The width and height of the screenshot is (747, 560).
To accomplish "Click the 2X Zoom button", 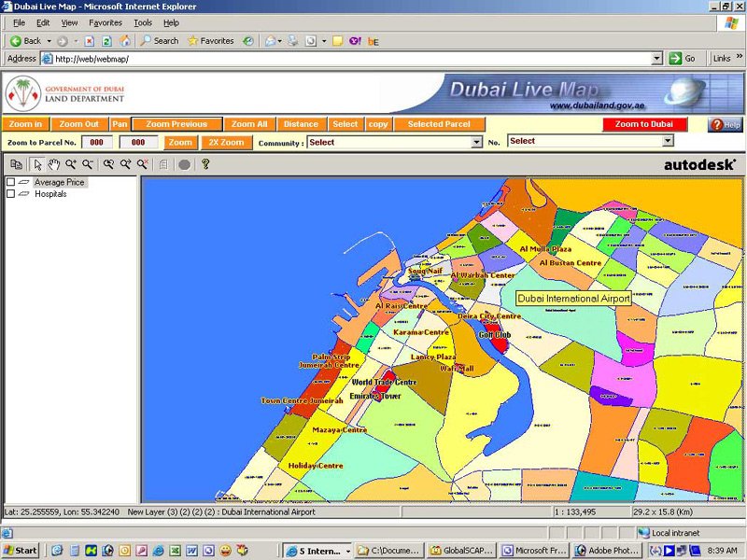I will click(x=226, y=143).
